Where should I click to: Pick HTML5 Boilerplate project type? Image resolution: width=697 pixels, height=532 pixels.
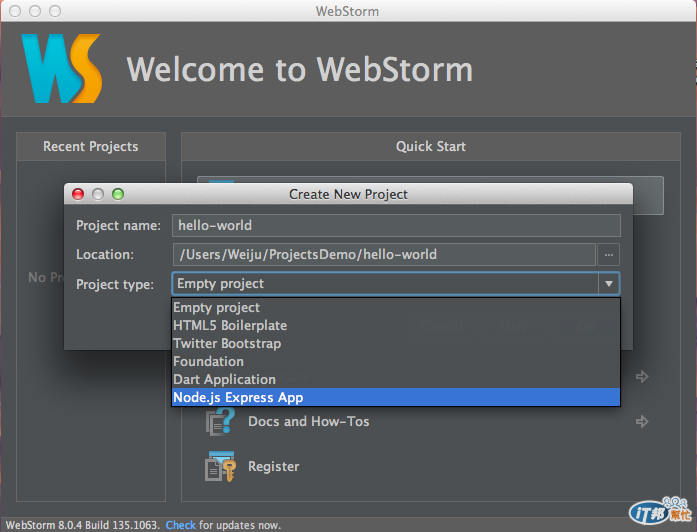[x=396, y=325]
